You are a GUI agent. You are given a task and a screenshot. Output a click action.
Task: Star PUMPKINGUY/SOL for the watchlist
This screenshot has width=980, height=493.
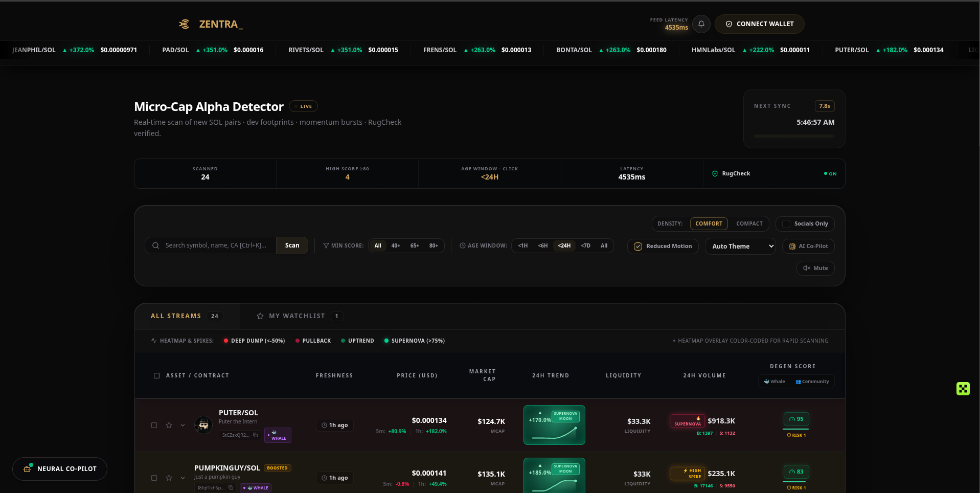tap(169, 478)
